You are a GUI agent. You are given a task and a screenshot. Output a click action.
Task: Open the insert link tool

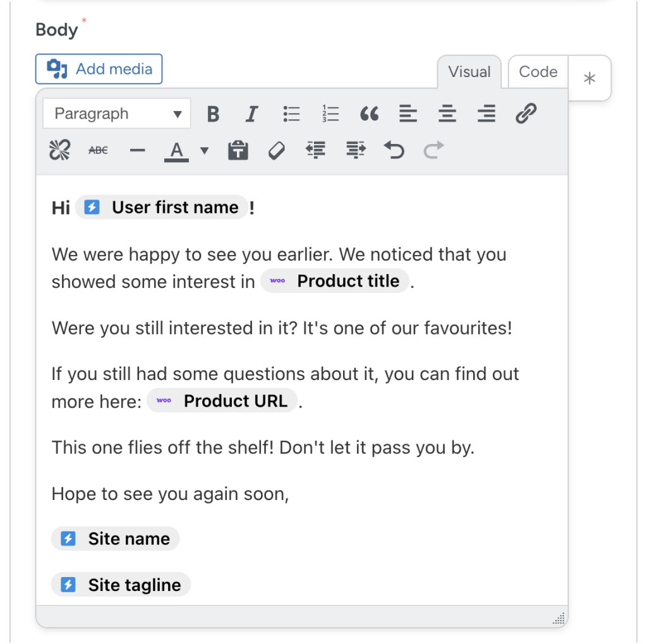coord(526,114)
